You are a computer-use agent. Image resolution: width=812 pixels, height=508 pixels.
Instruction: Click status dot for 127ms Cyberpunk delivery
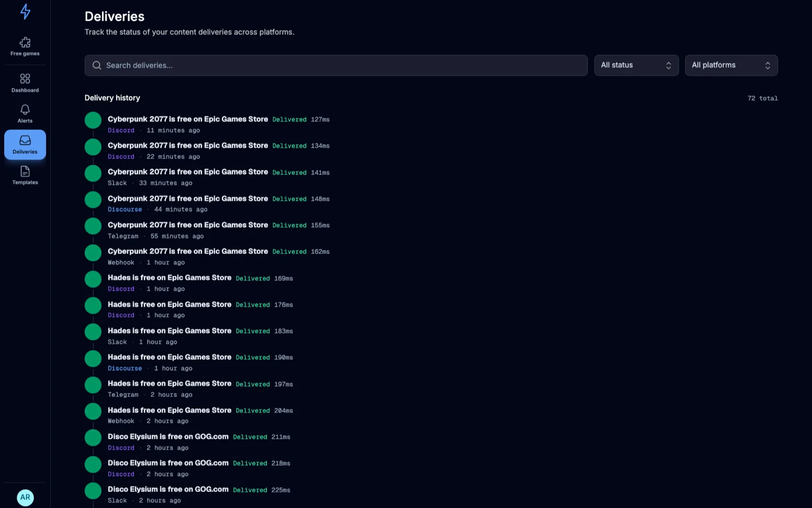coord(93,120)
